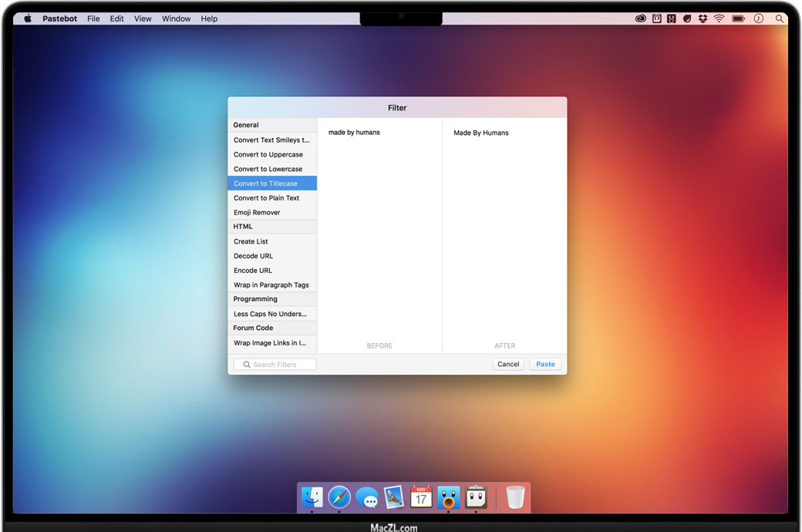The width and height of the screenshot is (802, 532).
Task: Open Spotlight search magnifier icon
Action: 780,19
